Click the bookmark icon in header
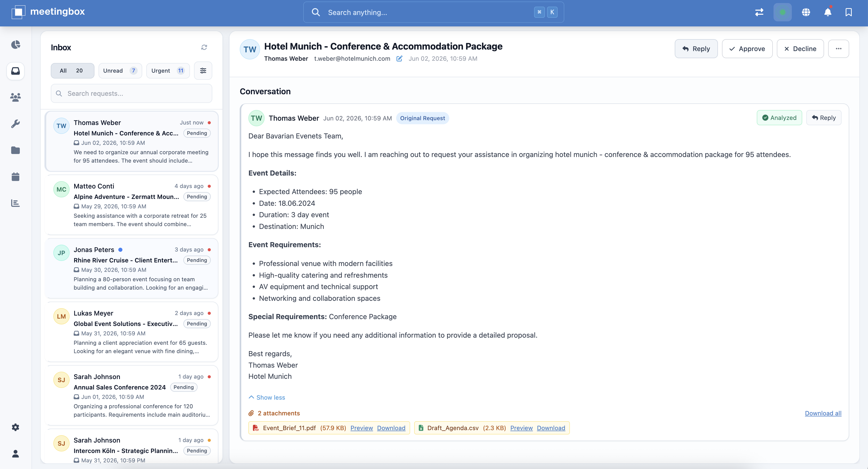Screen dimensions: 868x469 848,12
